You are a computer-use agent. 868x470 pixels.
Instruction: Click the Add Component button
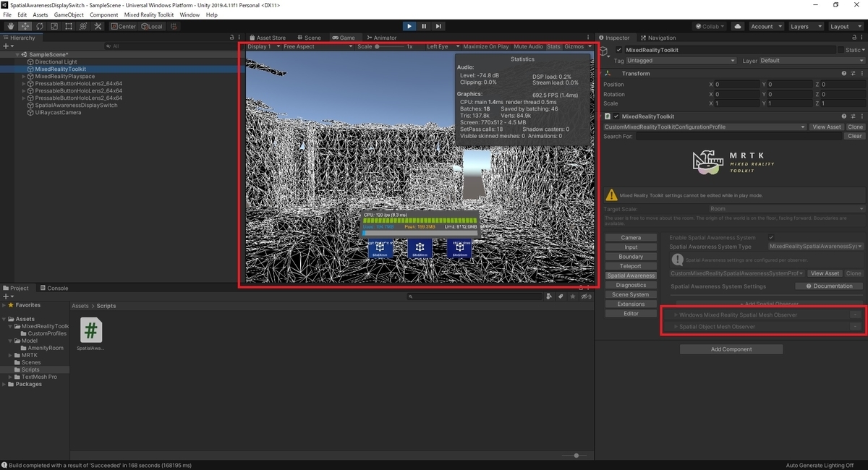(731, 349)
